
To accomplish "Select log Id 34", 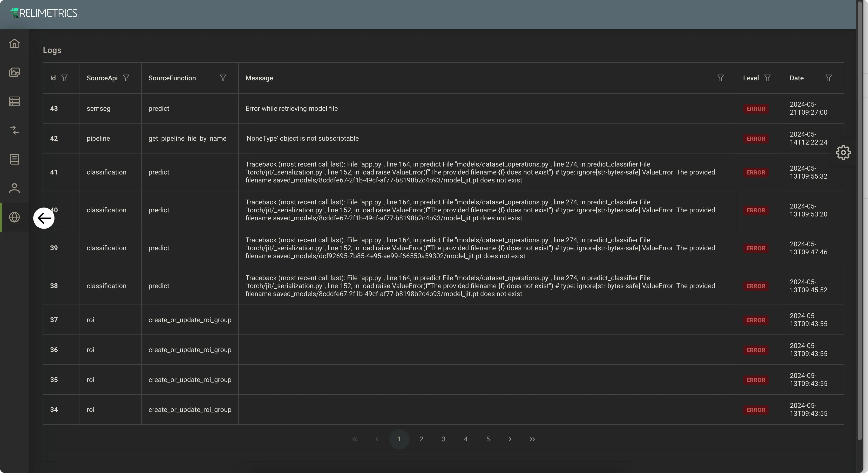I will tap(54, 410).
